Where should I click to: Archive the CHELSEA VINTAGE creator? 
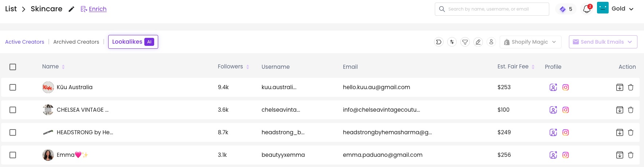coord(620,110)
